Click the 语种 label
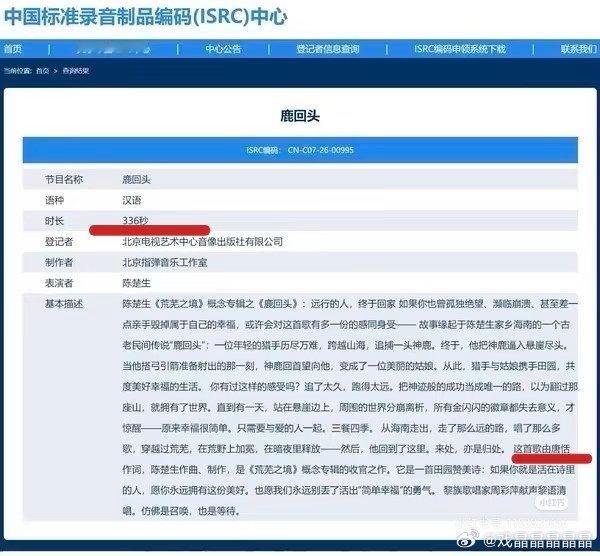The image size is (600, 556). 54,200
